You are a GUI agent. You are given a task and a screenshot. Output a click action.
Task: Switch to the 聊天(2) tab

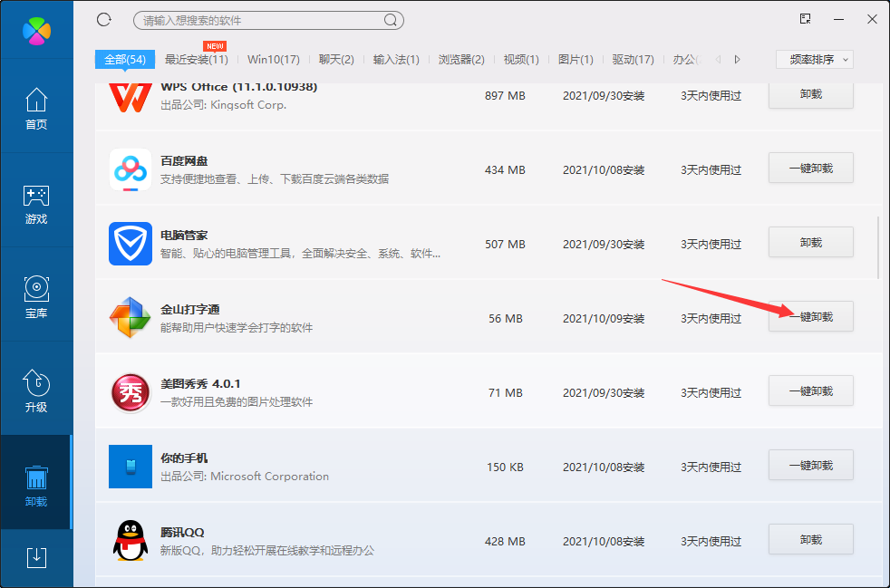click(336, 60)
